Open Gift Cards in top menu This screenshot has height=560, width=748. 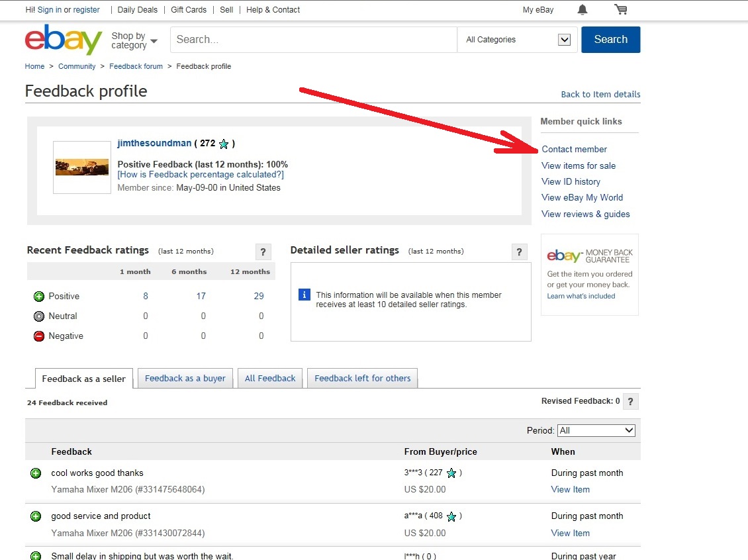(x=189, y=9)
